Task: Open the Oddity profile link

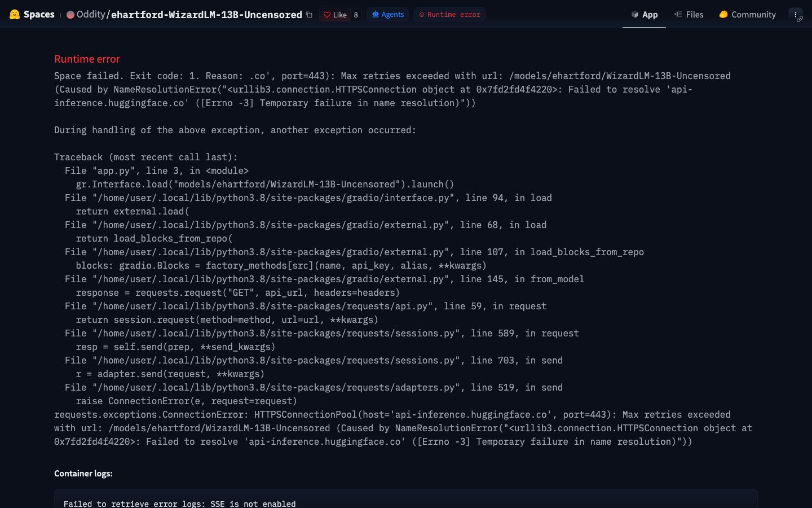Action: 91,15
